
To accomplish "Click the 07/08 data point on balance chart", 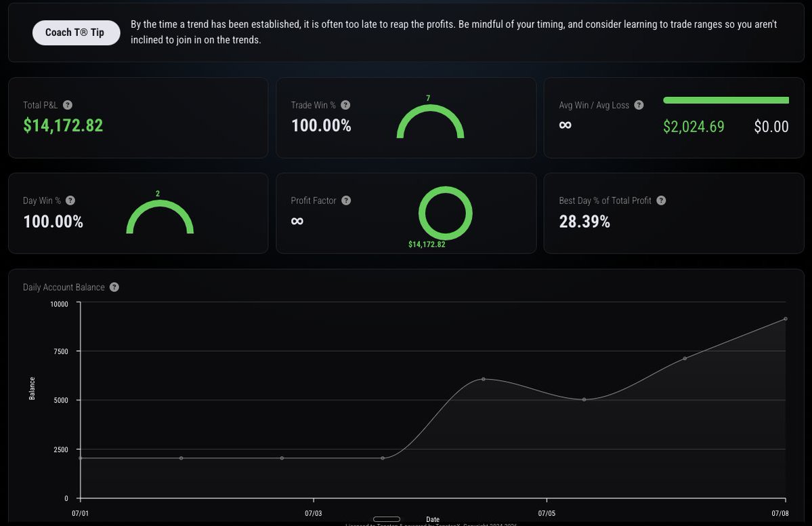I will (786, 319).
